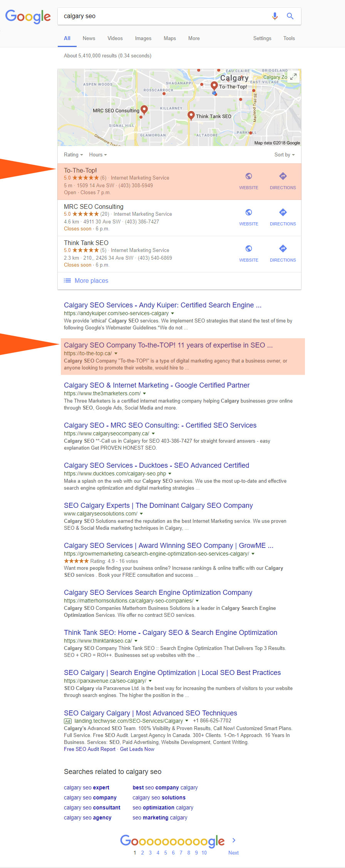Viewport: 345px width, 868px height.
Task: Click MRC SEO Consulting map pin
Action: click(x=144, y=110)
